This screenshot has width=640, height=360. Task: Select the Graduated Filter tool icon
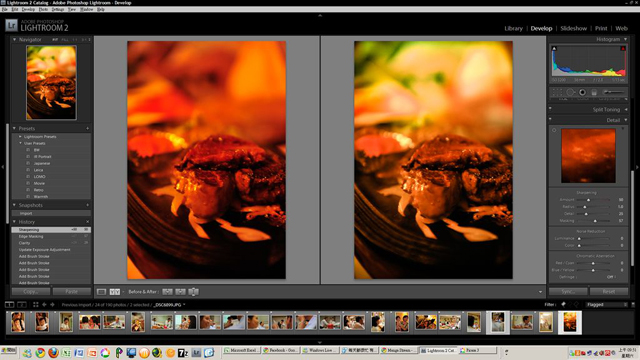pos(594,92)
